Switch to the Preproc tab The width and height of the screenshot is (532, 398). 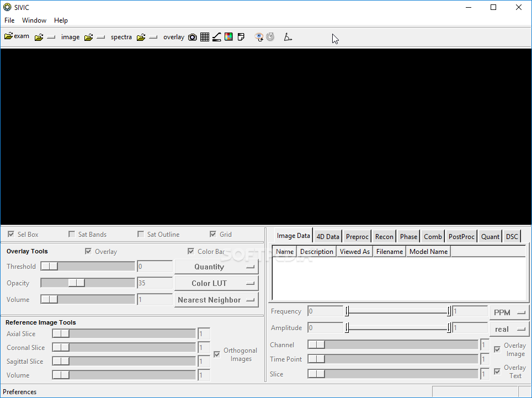(357, 236)
